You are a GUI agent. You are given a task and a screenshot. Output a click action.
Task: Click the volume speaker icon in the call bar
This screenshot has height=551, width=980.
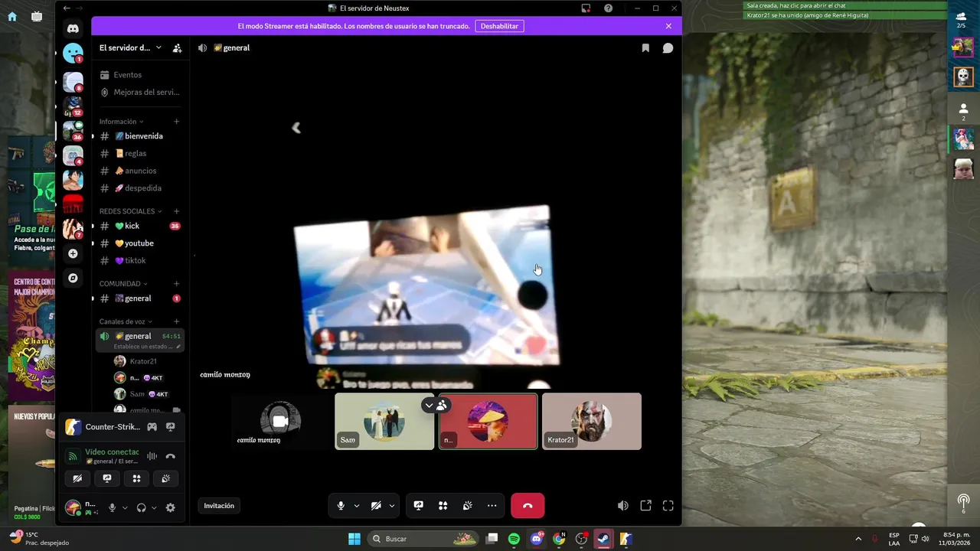point(623,506)
